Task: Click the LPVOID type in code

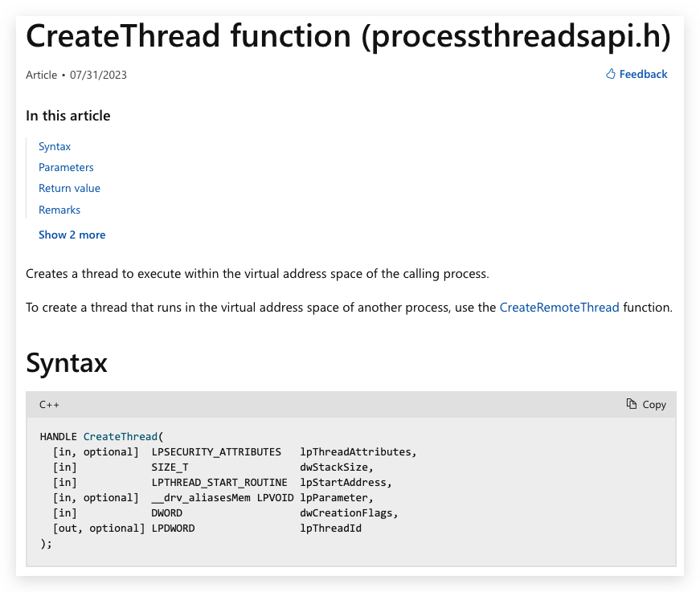Action: (x=275, y=497)
